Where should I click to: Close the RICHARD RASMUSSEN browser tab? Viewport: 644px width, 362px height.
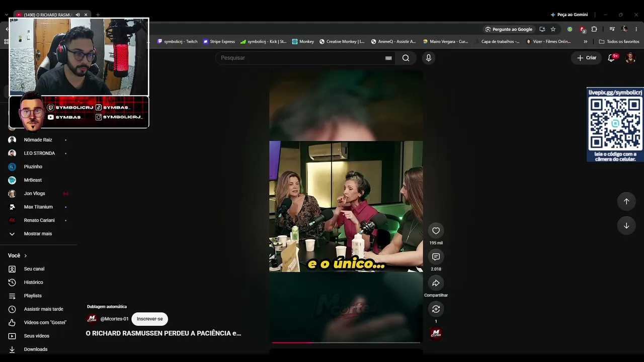(x=86, y=15)
